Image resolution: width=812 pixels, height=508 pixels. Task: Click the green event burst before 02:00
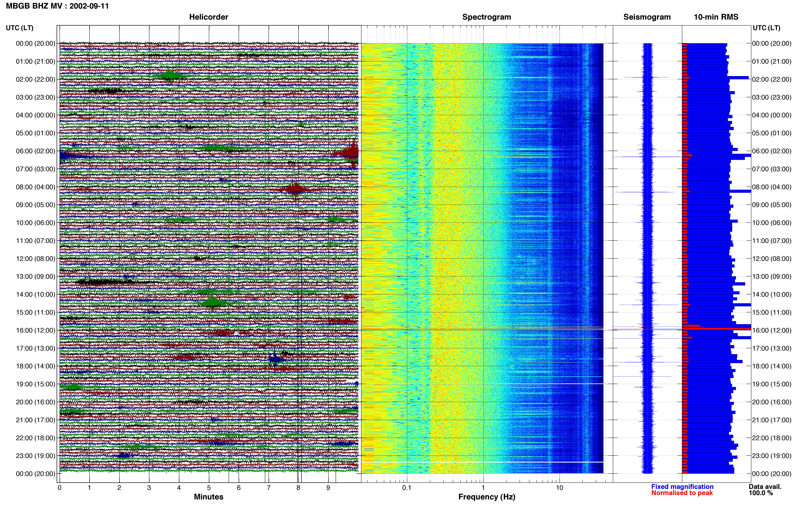point(170,76)
